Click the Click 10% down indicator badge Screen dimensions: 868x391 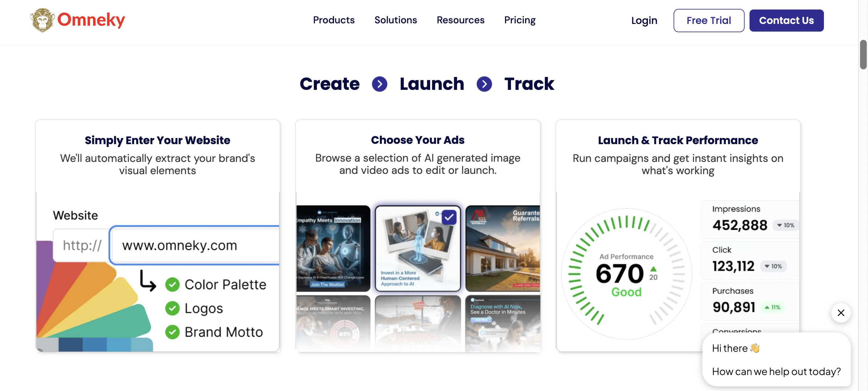(x=773, y=266)
